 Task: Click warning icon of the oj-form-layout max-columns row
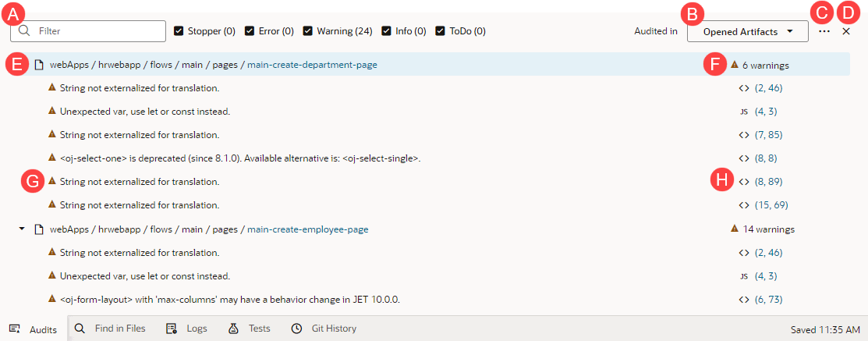pyautogui.click(x=52, y=299)
